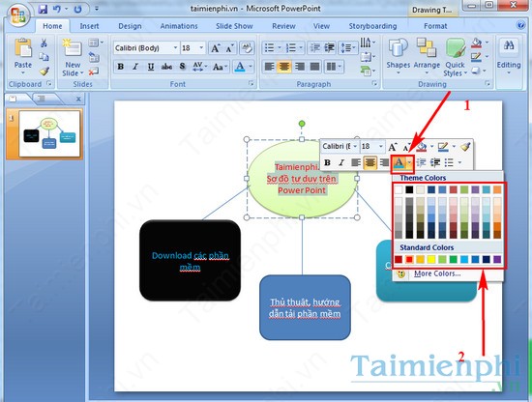532x402 pixels.
Task: Click the Office button orb
Action: click(x=17, y=14)
